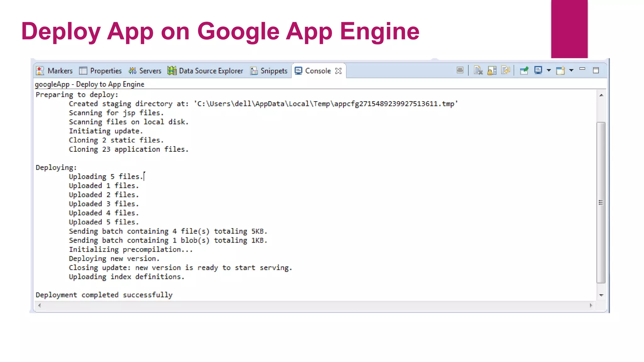Click 'Cloning 23 application files.' line
The image size is (644, 362).
[x=129, y=149]
